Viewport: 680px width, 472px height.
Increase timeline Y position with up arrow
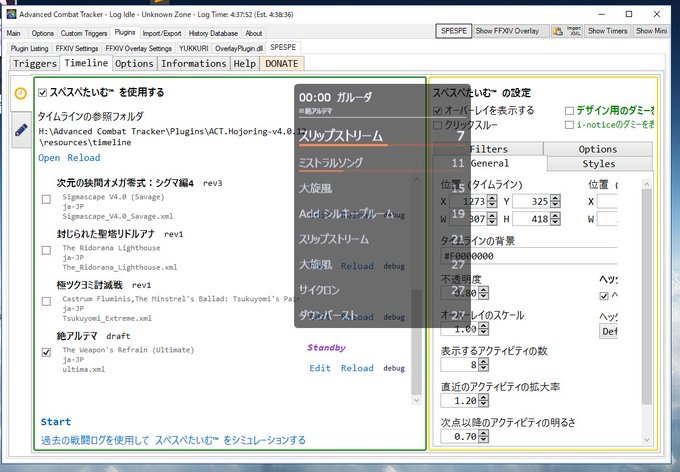[555, 198]
